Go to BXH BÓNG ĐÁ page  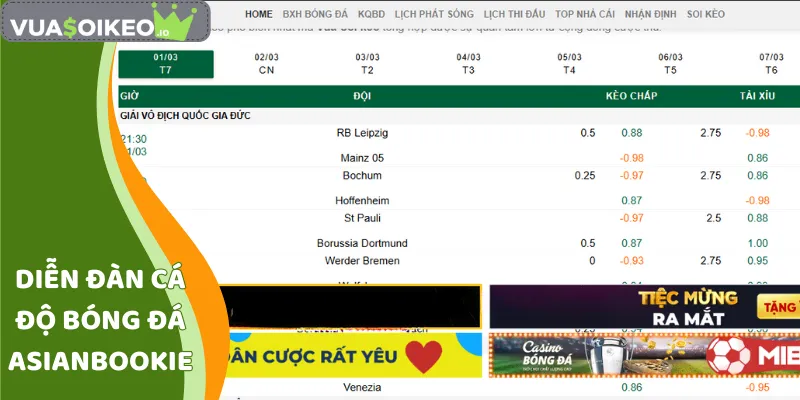[314, 15]
